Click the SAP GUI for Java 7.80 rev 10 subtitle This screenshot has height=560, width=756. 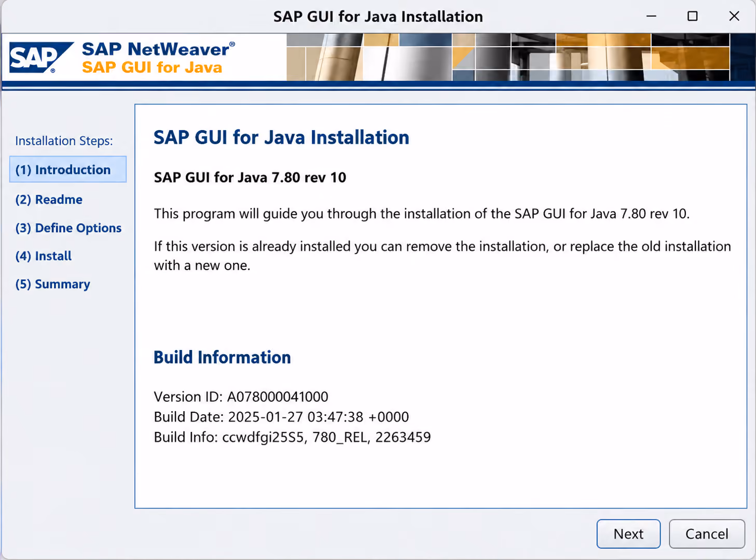250,177
